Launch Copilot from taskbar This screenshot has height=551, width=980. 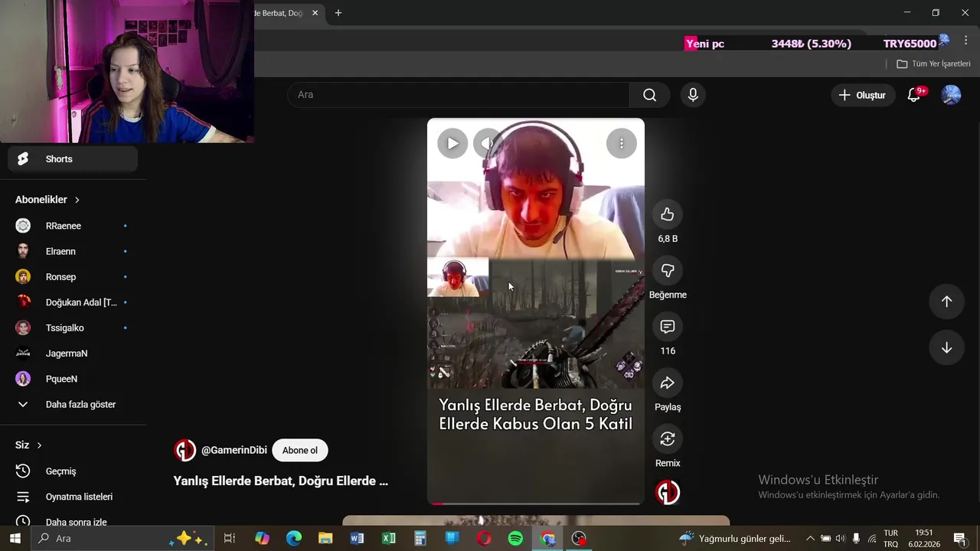[262, 539]
